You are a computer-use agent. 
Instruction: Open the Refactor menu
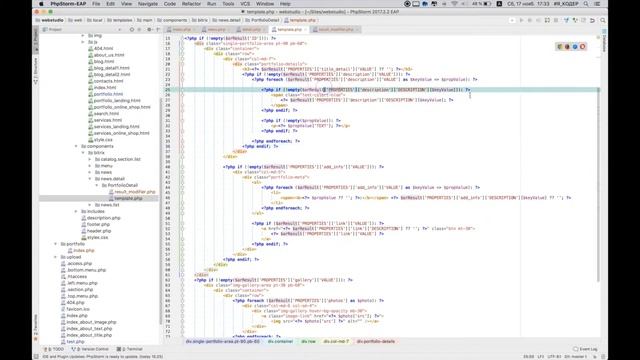191,4
